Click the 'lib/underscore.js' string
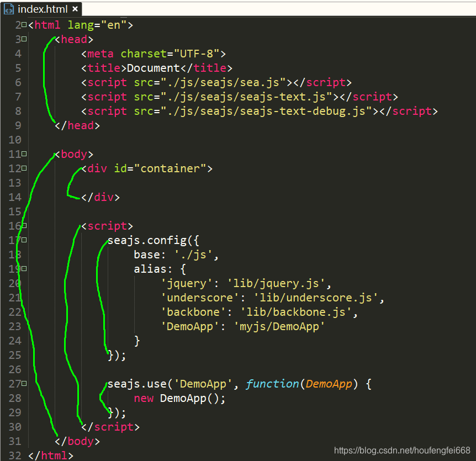The image size is (476, 461). point(316,298)
